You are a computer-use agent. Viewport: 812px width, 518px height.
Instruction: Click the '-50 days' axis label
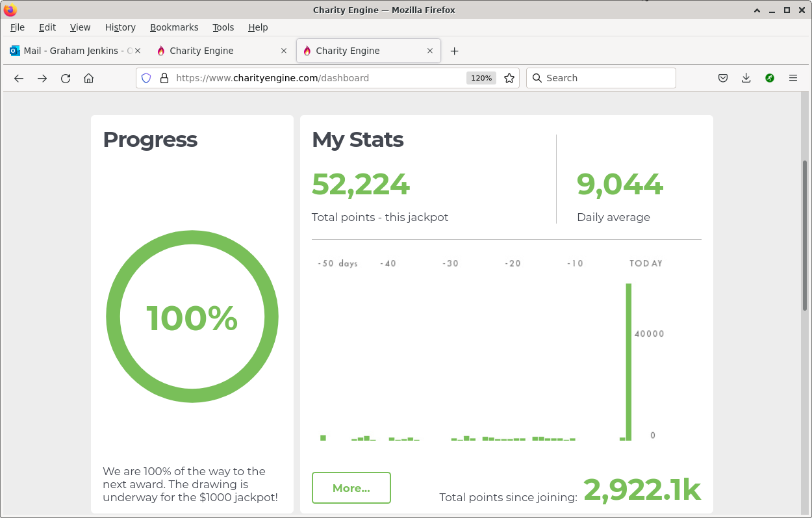[338, 263]
